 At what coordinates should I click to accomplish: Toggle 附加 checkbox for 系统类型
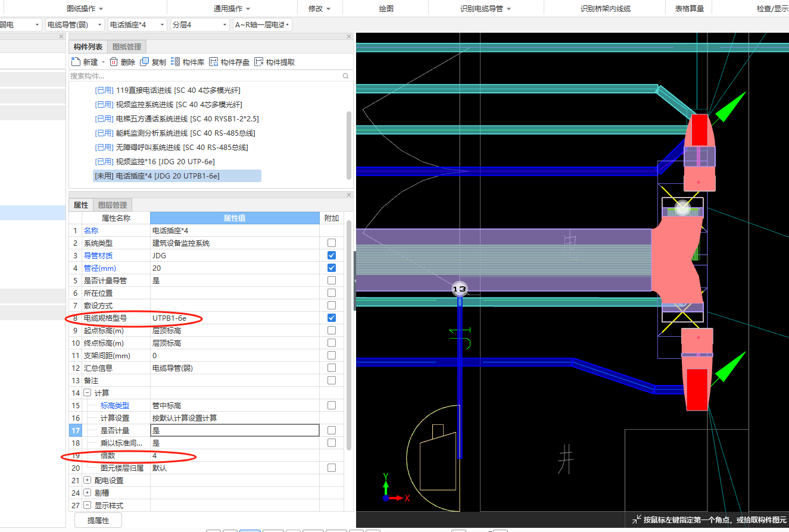pyautogui.click(x=332, y=243)
